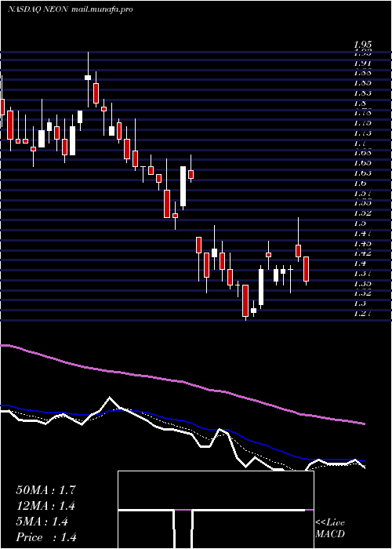The image size is (392, 549).
Task: Click the 1.4 price axis label
Action: (360, 263)
